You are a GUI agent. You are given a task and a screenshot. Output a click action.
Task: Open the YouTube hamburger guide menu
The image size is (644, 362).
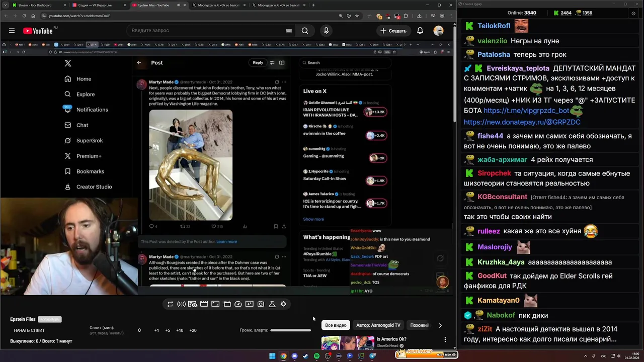pos(12,31)
